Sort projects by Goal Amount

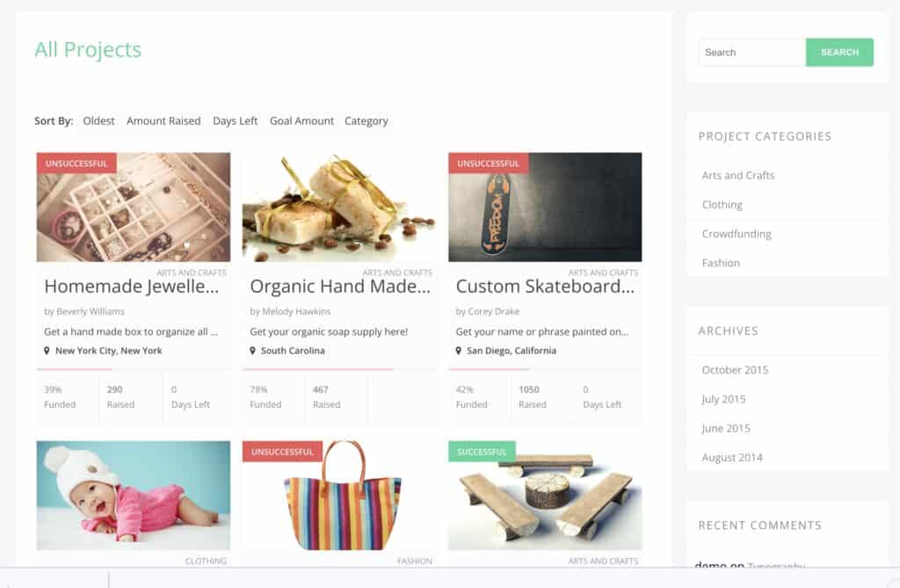(x=301, y=121)
